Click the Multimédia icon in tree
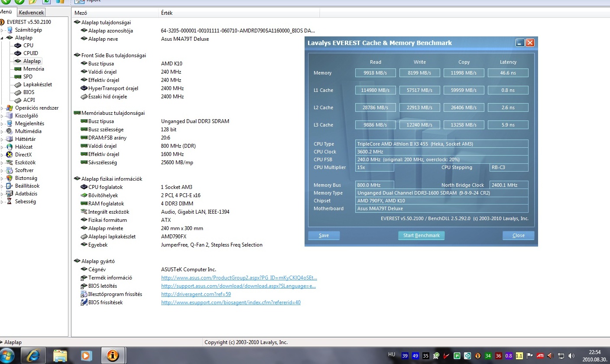This screenshot has height=364, width=610. pyautogui.click(x=10, y=131)
